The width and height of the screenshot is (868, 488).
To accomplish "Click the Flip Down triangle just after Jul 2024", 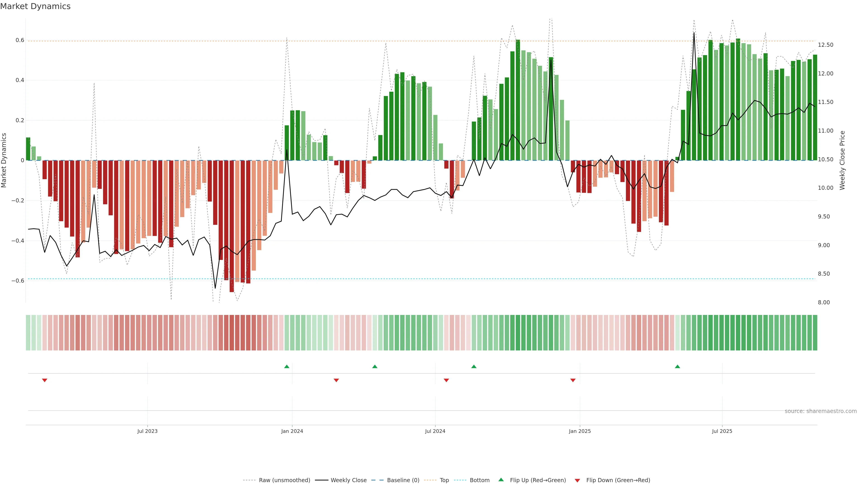I will 446,380.
